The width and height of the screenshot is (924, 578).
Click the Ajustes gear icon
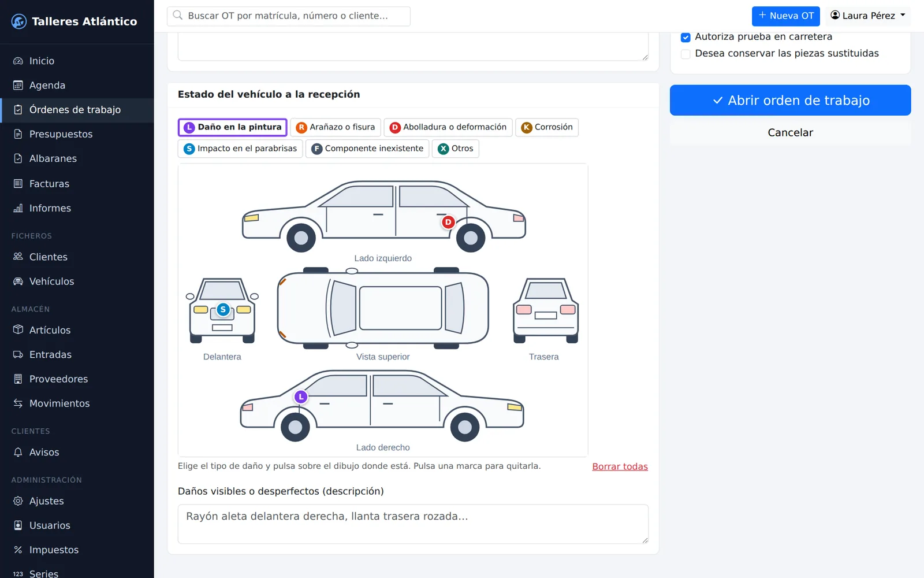(x=18, y=501)
